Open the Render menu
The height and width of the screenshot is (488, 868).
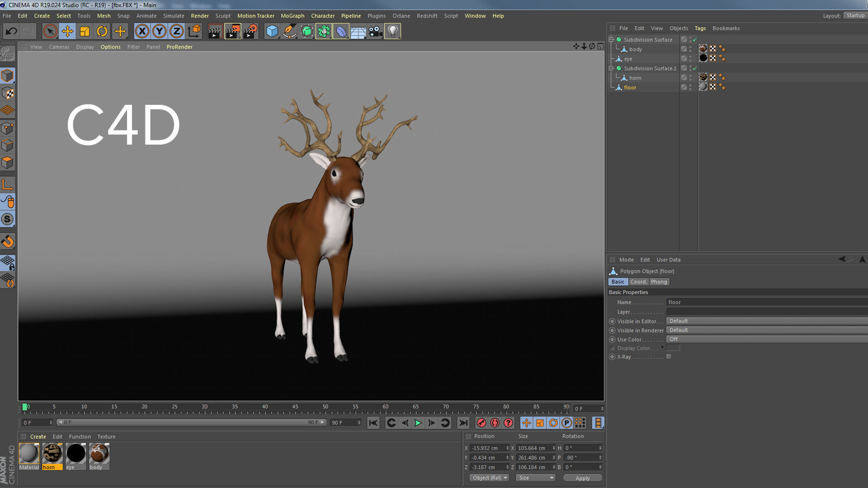click(x=199, y=16)
